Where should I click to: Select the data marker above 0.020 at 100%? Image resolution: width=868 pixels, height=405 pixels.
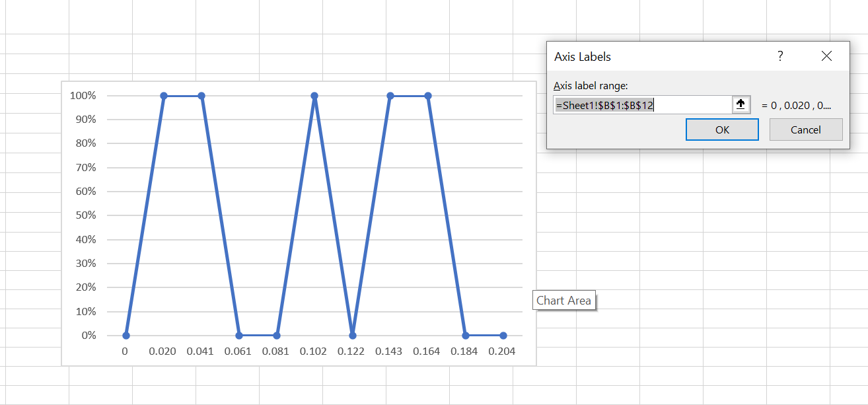pos(164,96)
